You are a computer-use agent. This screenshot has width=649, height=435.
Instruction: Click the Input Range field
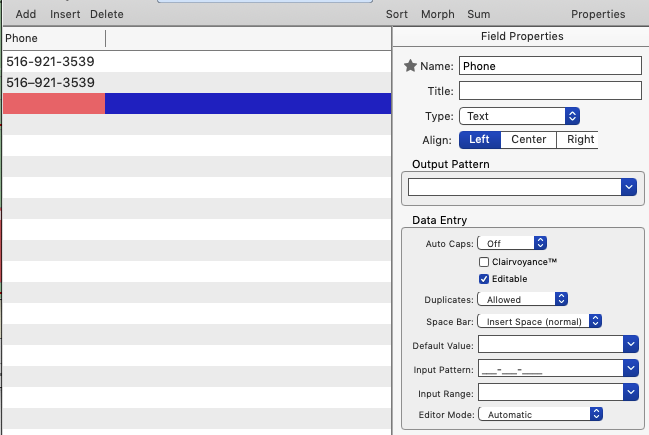tap(551, 392)
